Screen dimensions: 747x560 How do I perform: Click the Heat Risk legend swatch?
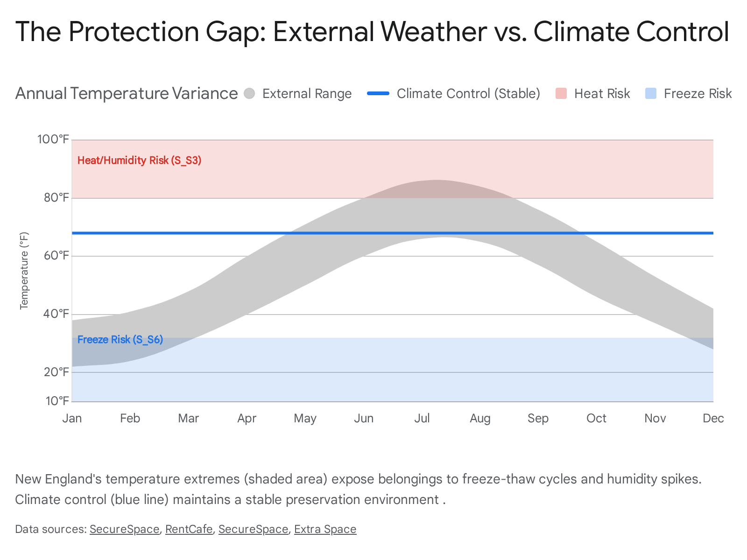pos(561,94)
